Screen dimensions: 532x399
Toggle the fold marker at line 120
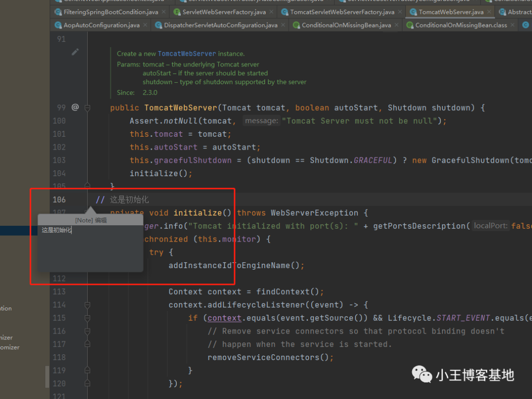click(x=87, y=383)
